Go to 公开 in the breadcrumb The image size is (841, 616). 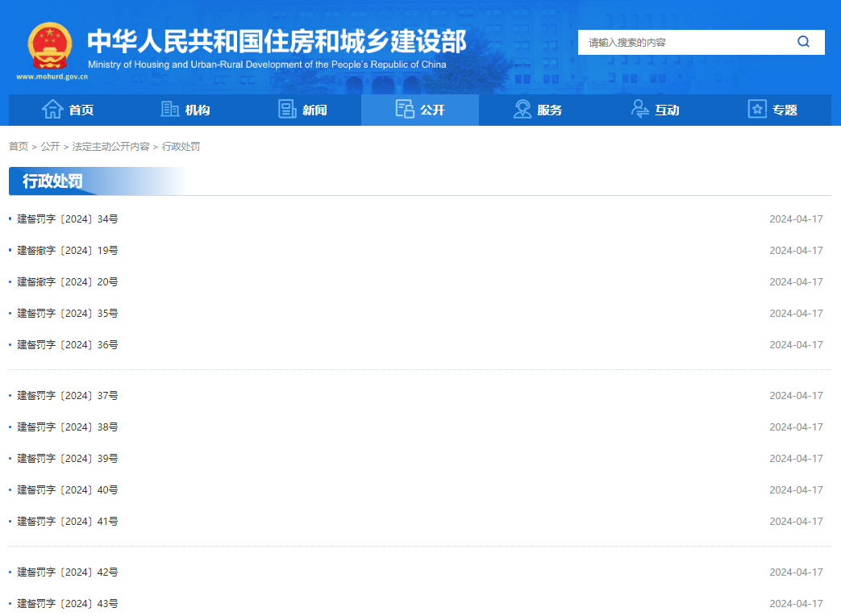point(51,147)
